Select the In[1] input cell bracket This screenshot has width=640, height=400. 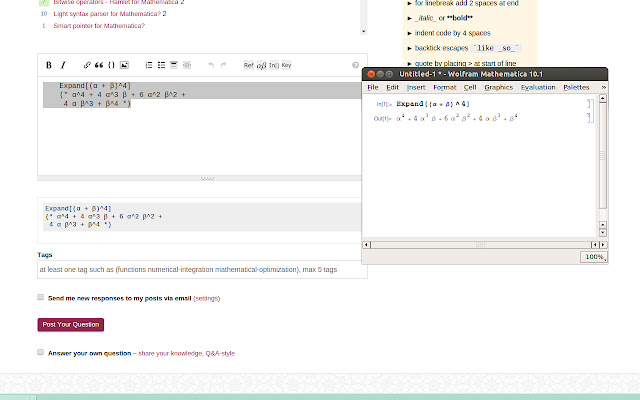pos(589,104)
